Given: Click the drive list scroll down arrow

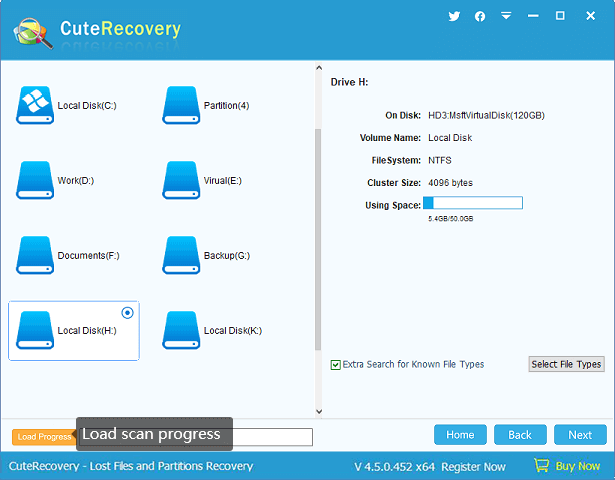Looking at the screenshot, I should click(x=319, y=411).
